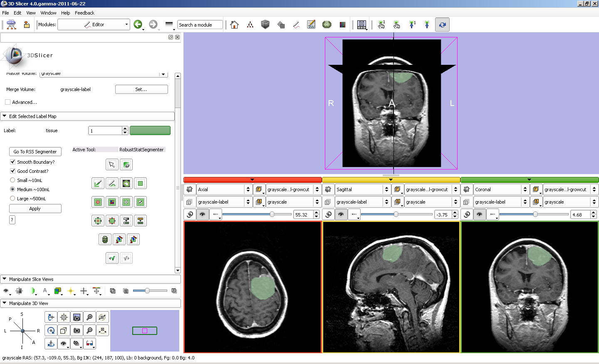
Task: Toggle the eye visibility in Axial slice
Action: pos(203,214)
